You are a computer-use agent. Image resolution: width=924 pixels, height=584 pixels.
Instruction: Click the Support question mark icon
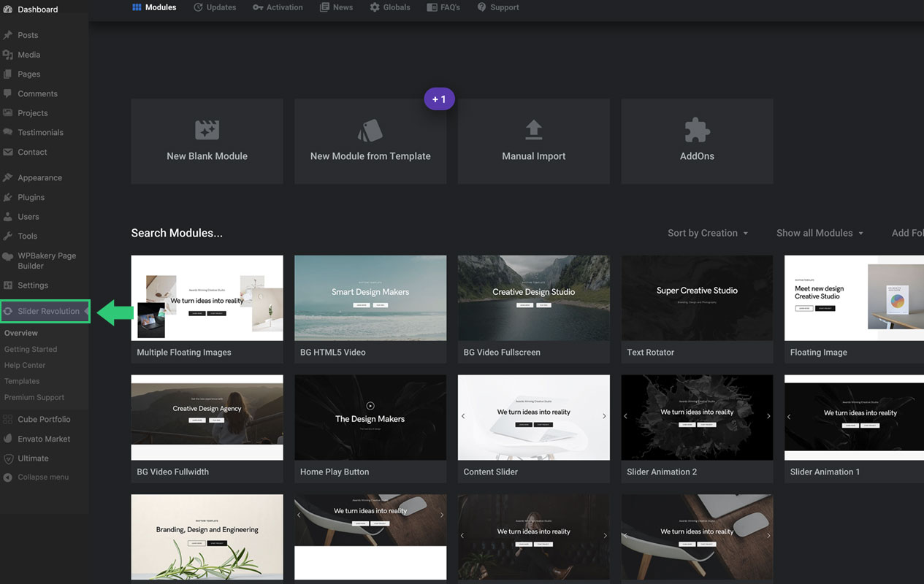click(x=481, y=7)
